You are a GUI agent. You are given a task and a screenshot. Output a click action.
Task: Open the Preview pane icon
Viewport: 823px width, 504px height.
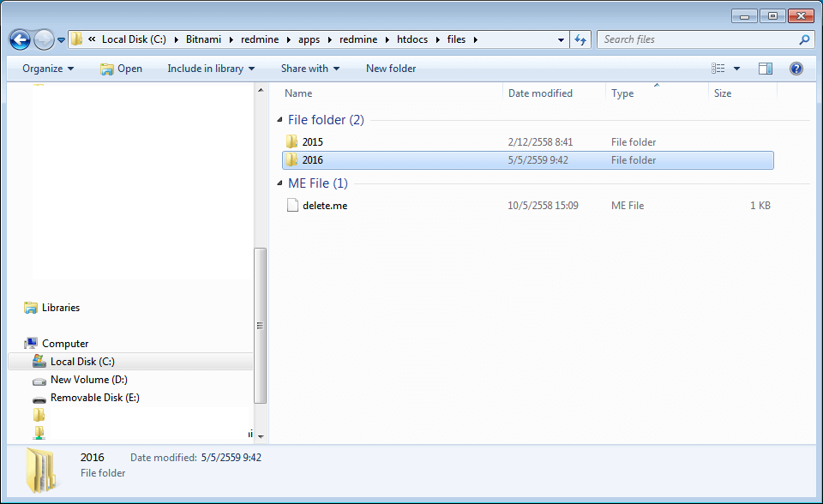(765, 68)
